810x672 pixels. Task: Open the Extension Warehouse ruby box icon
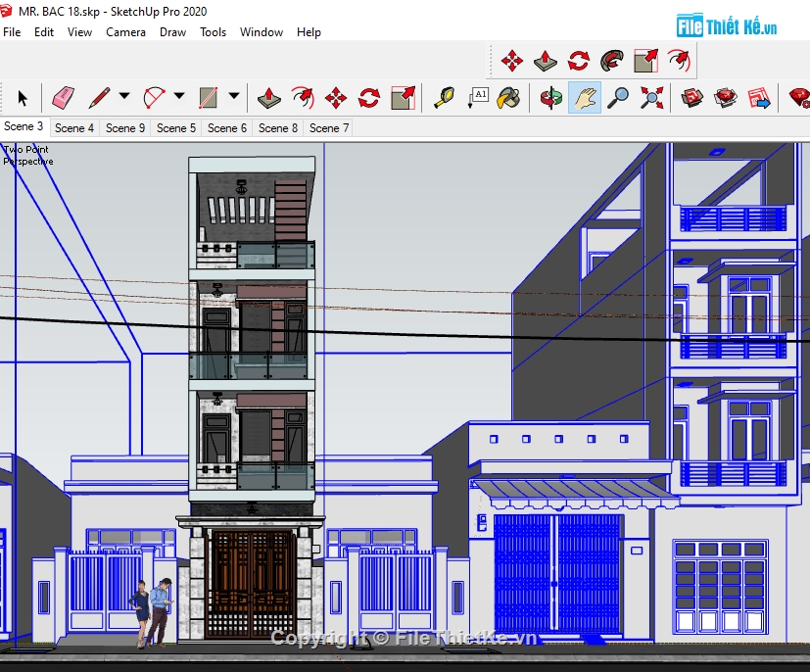(726, 98)
